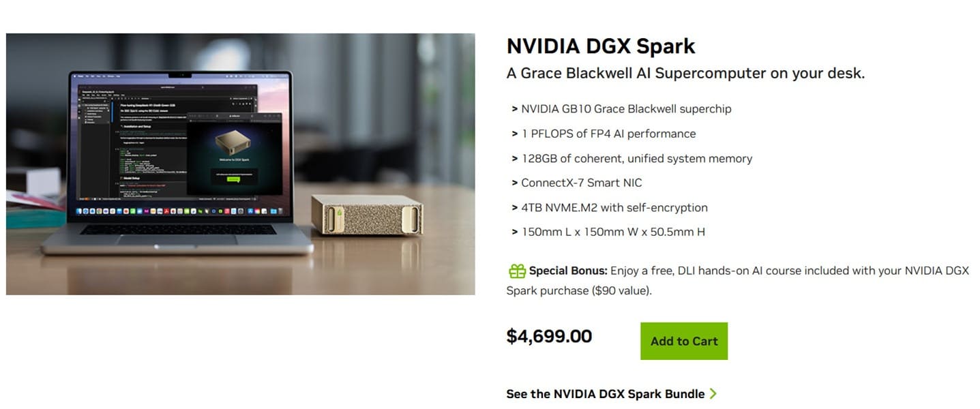Screen dimensions: 980x409
Task: Open the red Adobe Acrobat icon in the dock
Action: 167,211
